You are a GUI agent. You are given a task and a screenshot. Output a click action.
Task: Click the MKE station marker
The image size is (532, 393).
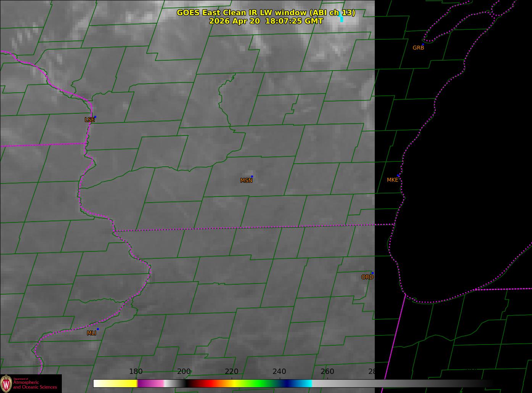pos(398,176)
